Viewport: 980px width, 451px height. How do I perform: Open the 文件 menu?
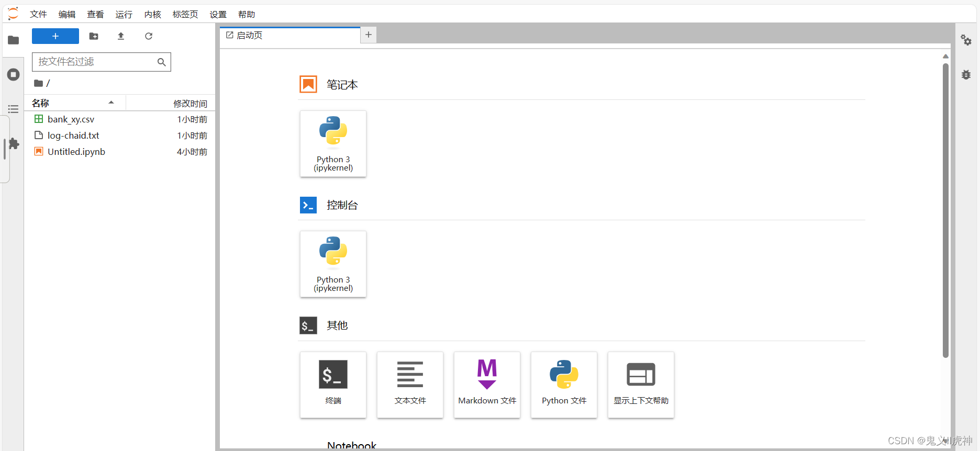[x=39, y=14]
